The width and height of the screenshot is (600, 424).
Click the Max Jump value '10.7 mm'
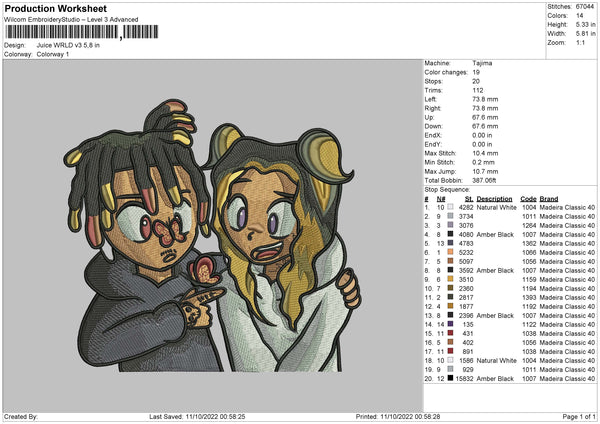click(485, 171)
